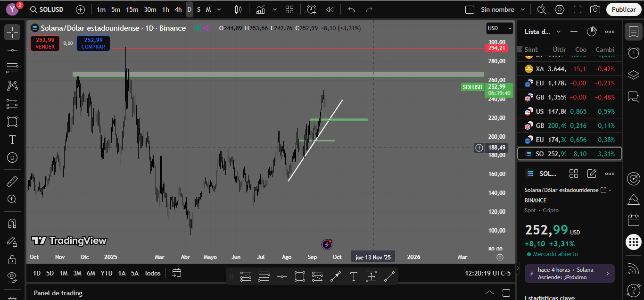
Task: Open timezone setting 12:20:19 UTC-5
Action: (487, 273)
